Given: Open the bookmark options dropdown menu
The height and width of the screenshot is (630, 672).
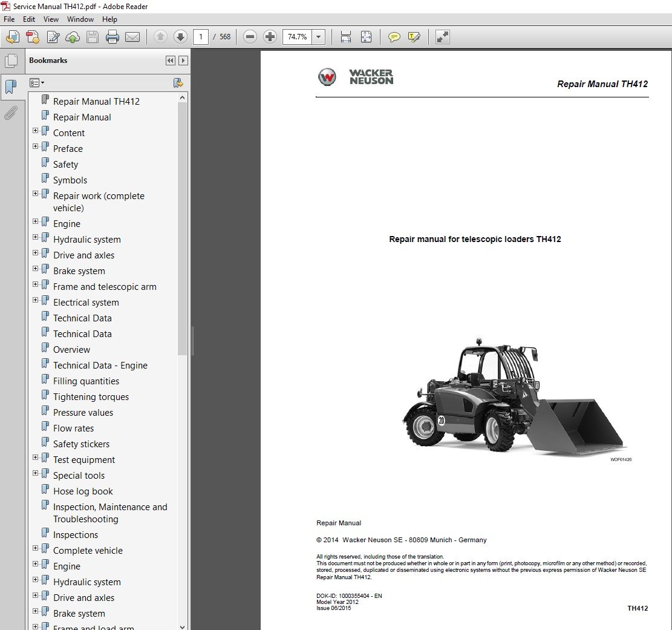Looking at the screenshot, I should [x=38, y=83].
